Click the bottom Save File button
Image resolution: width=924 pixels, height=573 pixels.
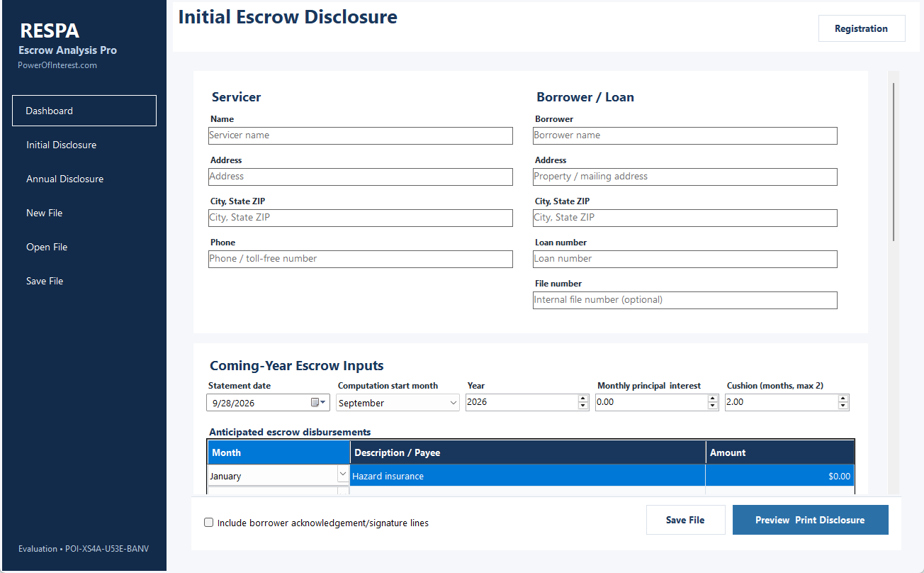[x=685, y=520]
